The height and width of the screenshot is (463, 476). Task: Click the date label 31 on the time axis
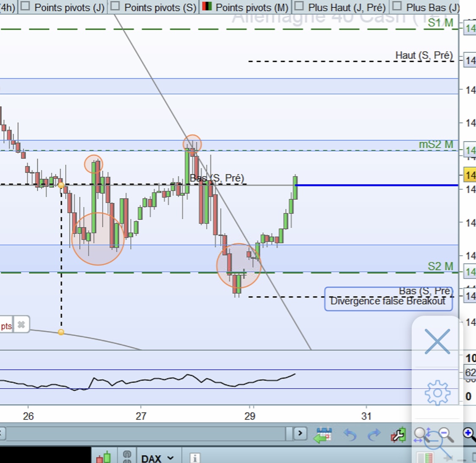click(x=366, y=416)
